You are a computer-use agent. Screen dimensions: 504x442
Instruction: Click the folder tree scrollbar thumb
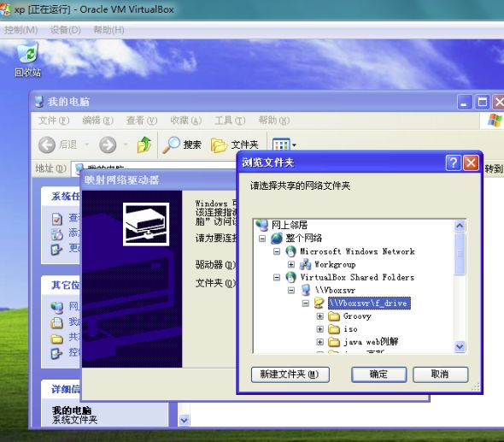click(460, 254)
